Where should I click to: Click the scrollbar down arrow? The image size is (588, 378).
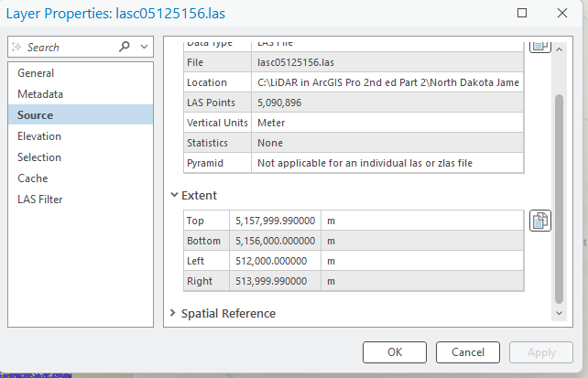(x=559, y=313)
